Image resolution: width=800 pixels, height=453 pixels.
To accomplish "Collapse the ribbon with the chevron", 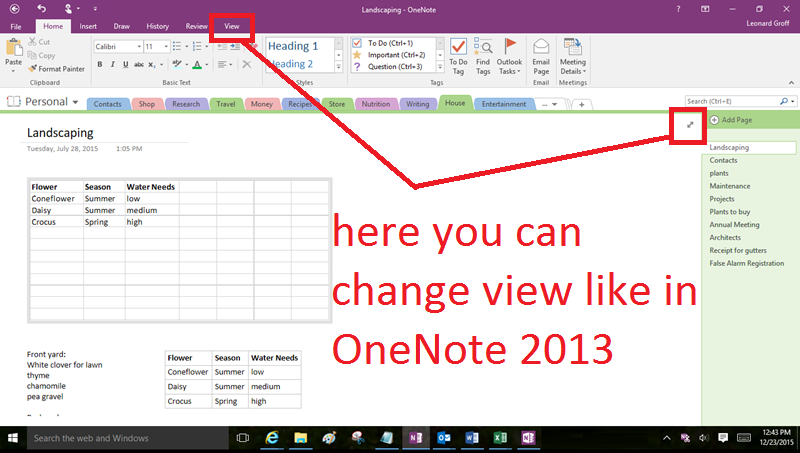I will pos(791,83).
